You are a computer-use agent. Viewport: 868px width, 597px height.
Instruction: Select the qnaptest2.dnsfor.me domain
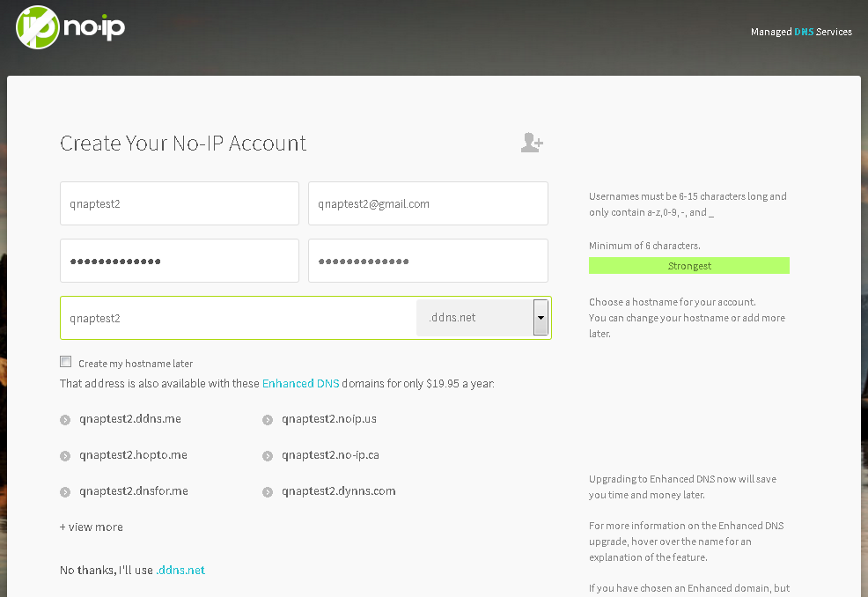click(134, 490)
